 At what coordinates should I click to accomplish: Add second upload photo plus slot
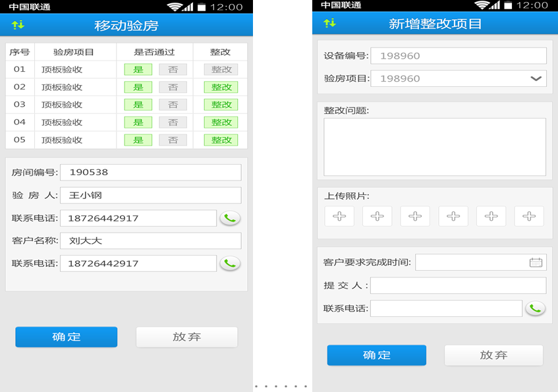(377, 216)
